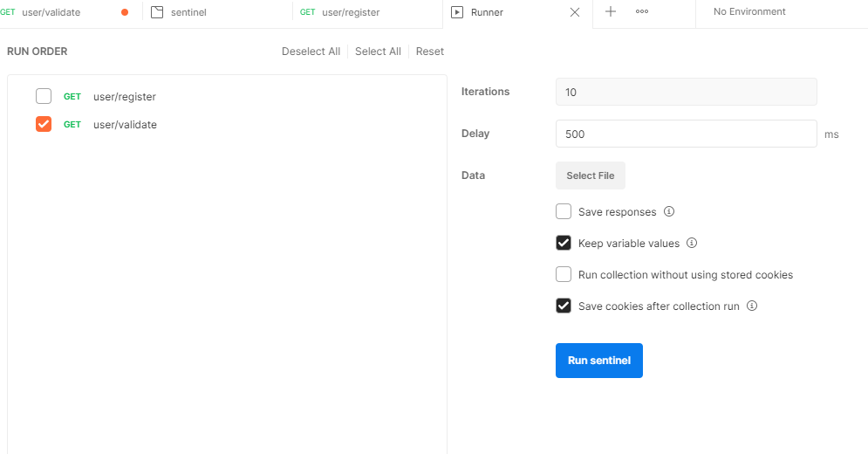Screen dimensions: 868x454
Task: Click GET method of user/validate row
Action: tap(72, 124)
